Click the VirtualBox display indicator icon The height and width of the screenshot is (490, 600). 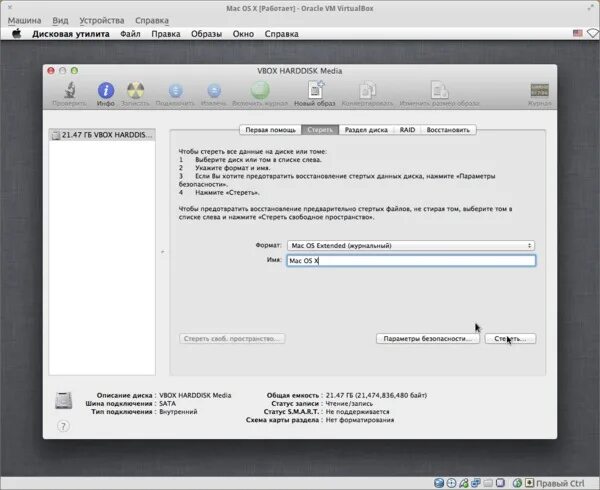[x=500, y=483]
